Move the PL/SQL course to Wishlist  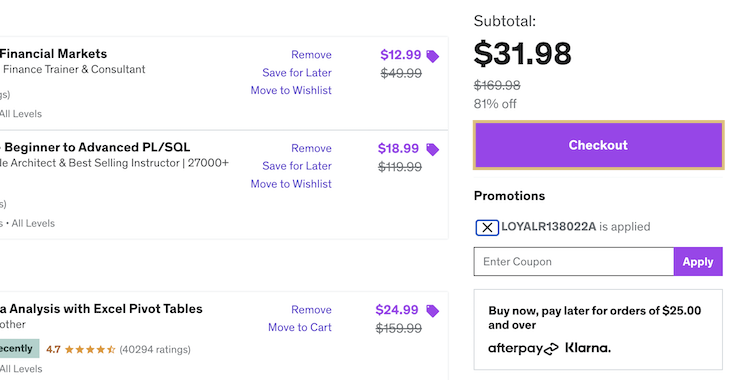click(x=291, y=184)
